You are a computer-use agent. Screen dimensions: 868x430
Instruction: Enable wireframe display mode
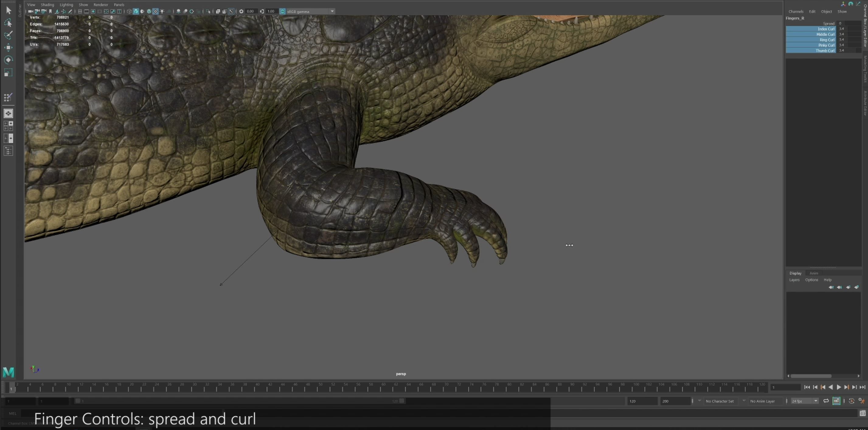(x=129, y=12)
